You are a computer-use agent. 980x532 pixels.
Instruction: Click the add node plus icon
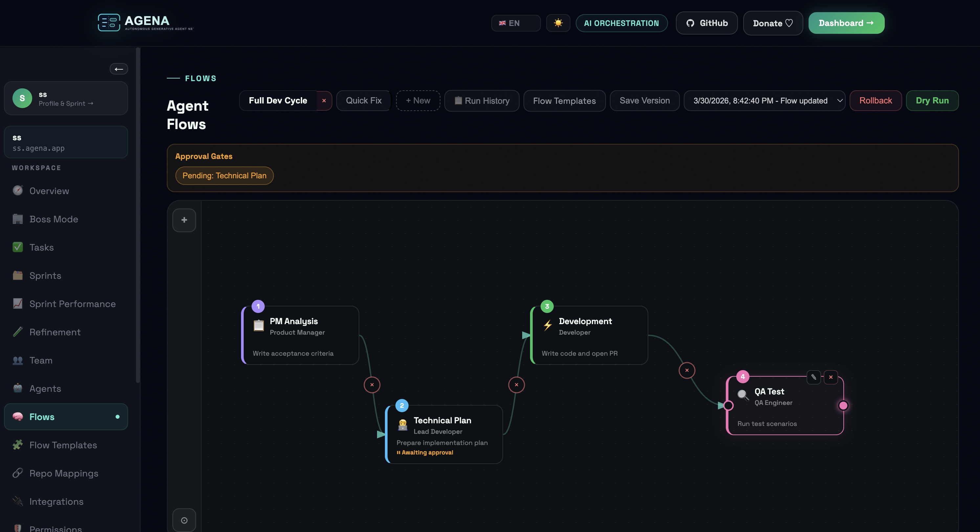(x=184, y=220)
